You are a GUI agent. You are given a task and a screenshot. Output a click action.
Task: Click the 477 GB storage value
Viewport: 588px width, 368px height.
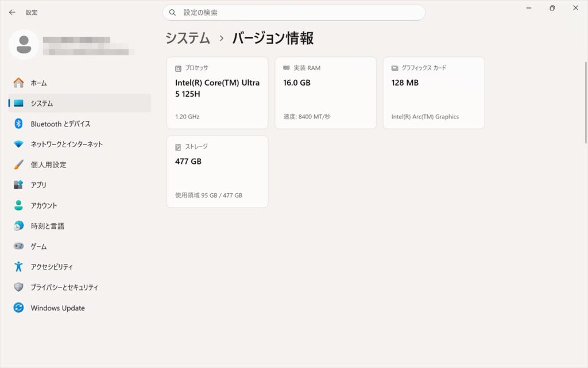tap(188, 162)
